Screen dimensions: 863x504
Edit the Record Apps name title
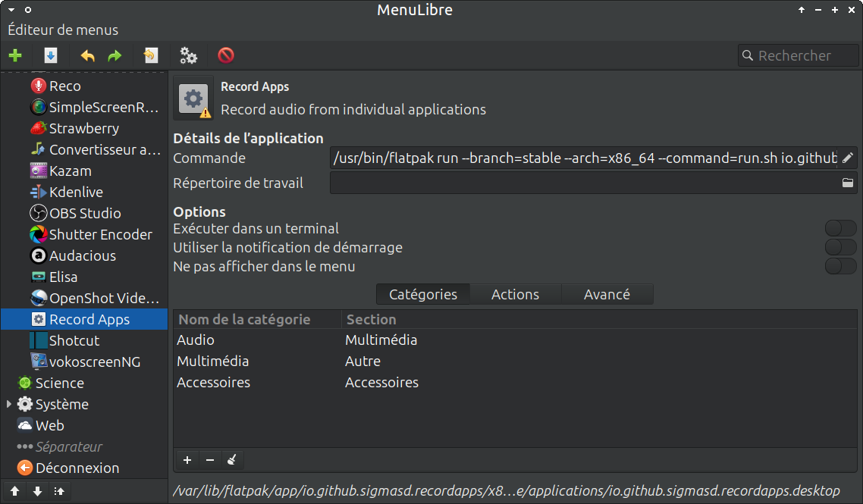pos(255,87)
